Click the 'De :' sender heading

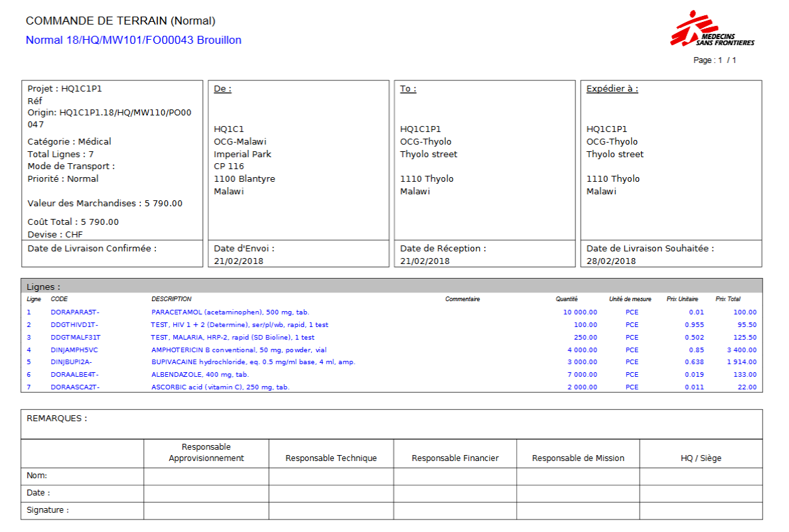[222, 89]
